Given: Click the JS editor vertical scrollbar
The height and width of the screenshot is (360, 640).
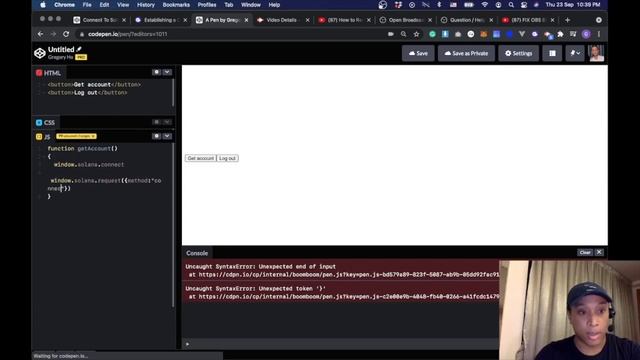Looking at the screenshot, I should [x=173, y=224].
